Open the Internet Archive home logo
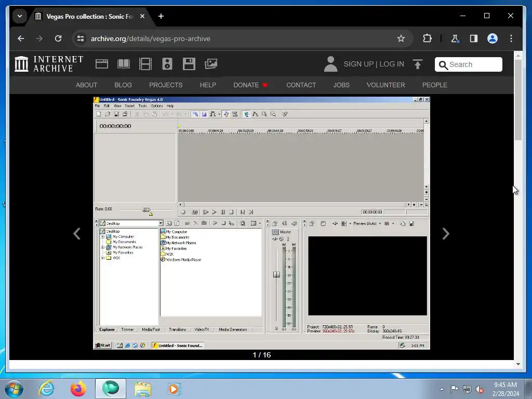The height and width of the screenshot is (399, 532). [49, 64]
